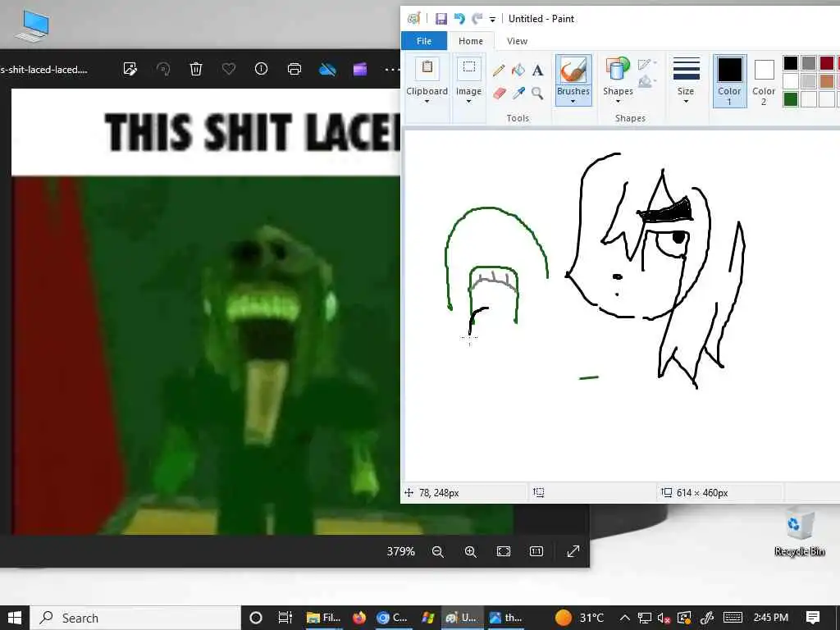Open Firefox from the taskbar
Viewport: 840px width, 630px height.
coord(359,618)
